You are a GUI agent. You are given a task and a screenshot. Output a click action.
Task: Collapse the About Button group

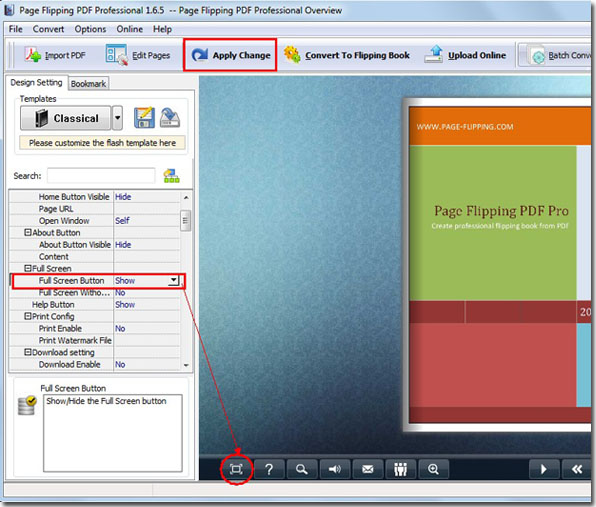click(28, 232)
